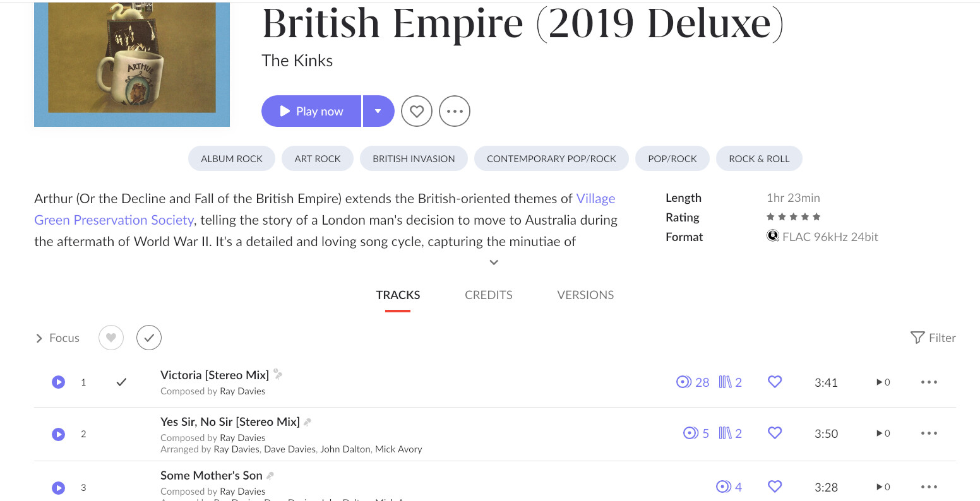Toggle the select-all tracks checkmark circle
980x501 pixels.
tap(149, 338)
